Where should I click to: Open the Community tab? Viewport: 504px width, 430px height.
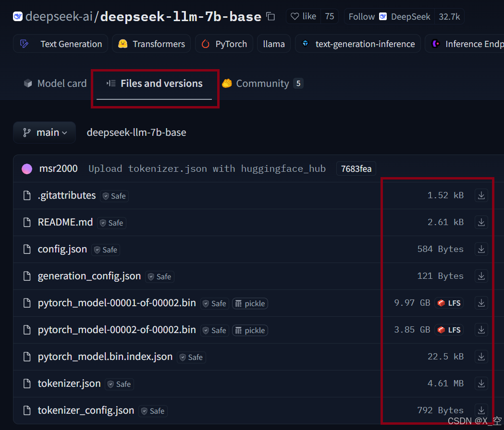pyautogui.click(x=262, y=84)
